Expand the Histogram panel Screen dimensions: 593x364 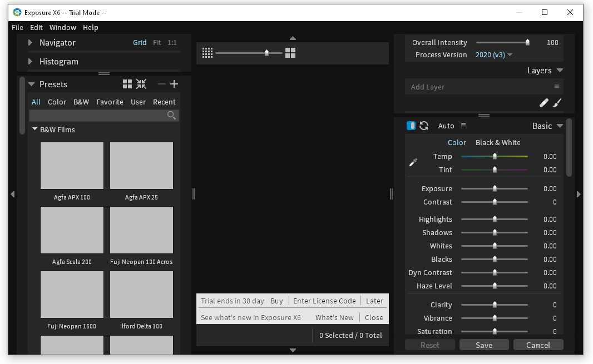(x=30, y=62)
